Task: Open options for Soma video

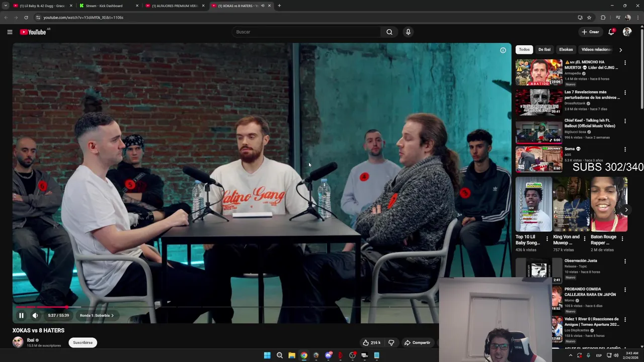Action: pos(625,149)
